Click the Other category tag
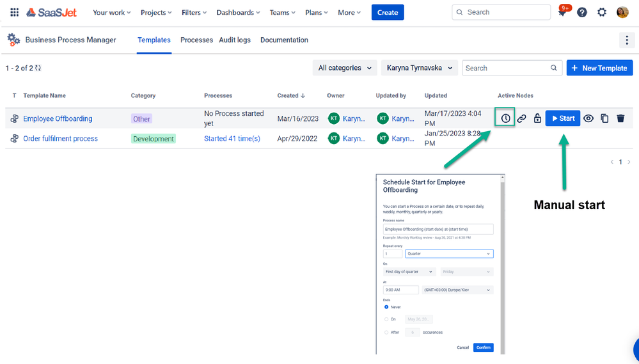Viewport: 639px width, 364px height. (141, 119)
